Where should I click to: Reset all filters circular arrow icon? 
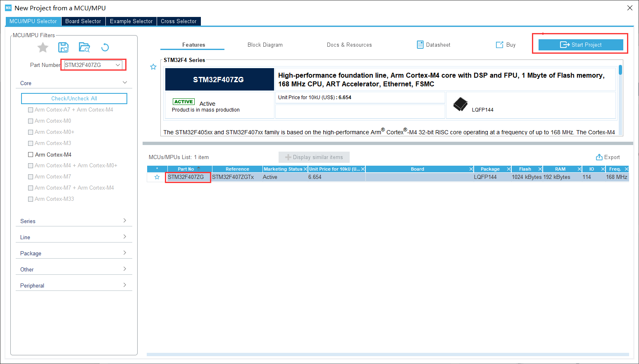coord(105,48)
